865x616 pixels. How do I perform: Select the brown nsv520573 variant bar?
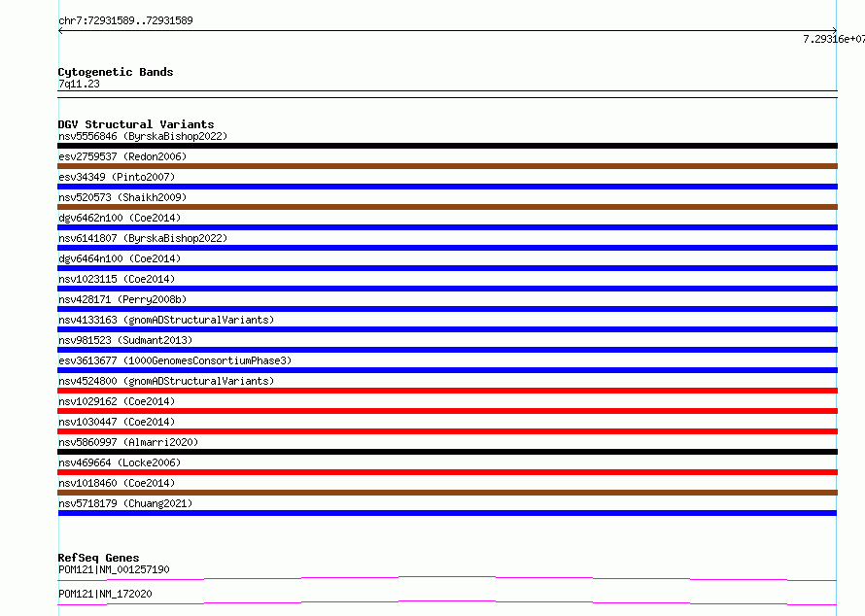(x=447, y=207)
